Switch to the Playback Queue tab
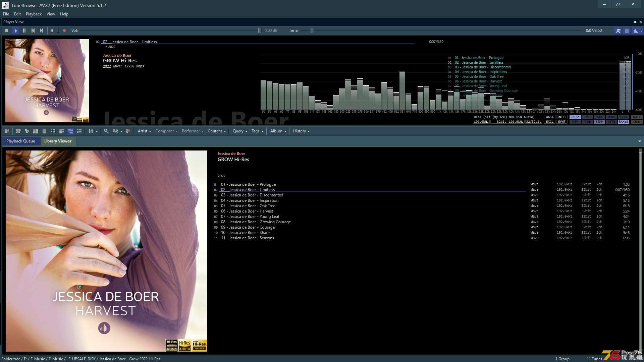This screenshot has height=362, width=644. pos(21,141)
